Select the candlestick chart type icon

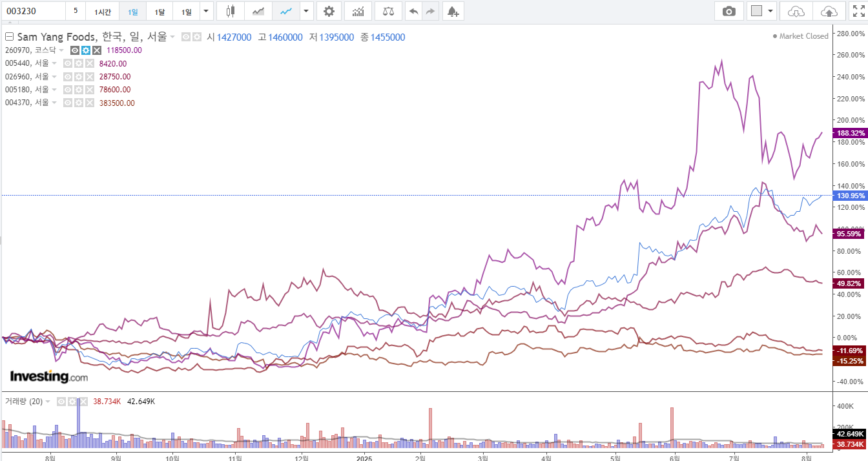(231, 11)
